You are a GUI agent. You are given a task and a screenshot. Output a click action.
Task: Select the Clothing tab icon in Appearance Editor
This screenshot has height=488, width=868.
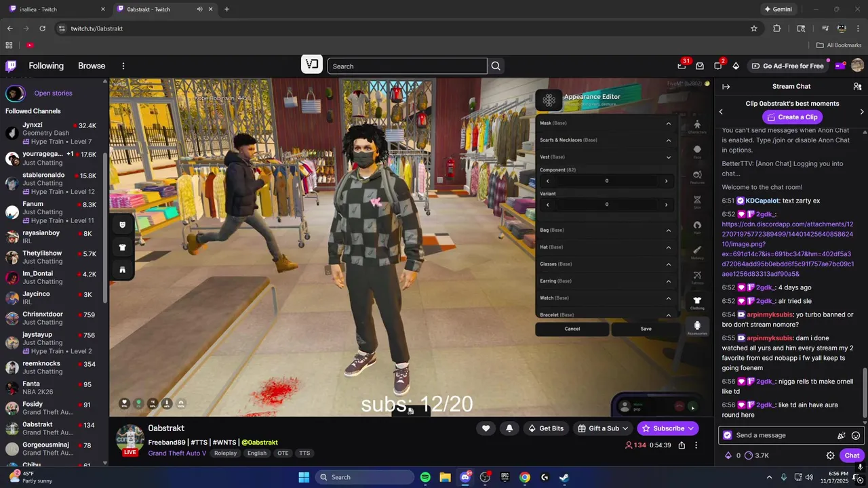697,302
